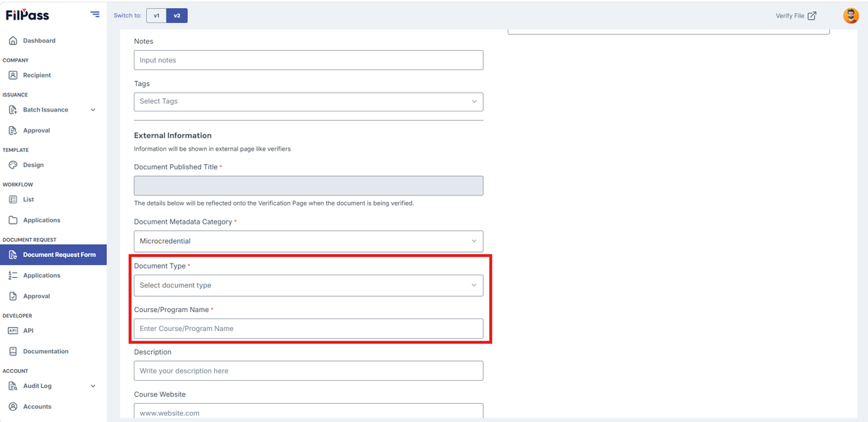Open Approval under Issuance
This screenshot has height=422, width=868.
(36, 130)
